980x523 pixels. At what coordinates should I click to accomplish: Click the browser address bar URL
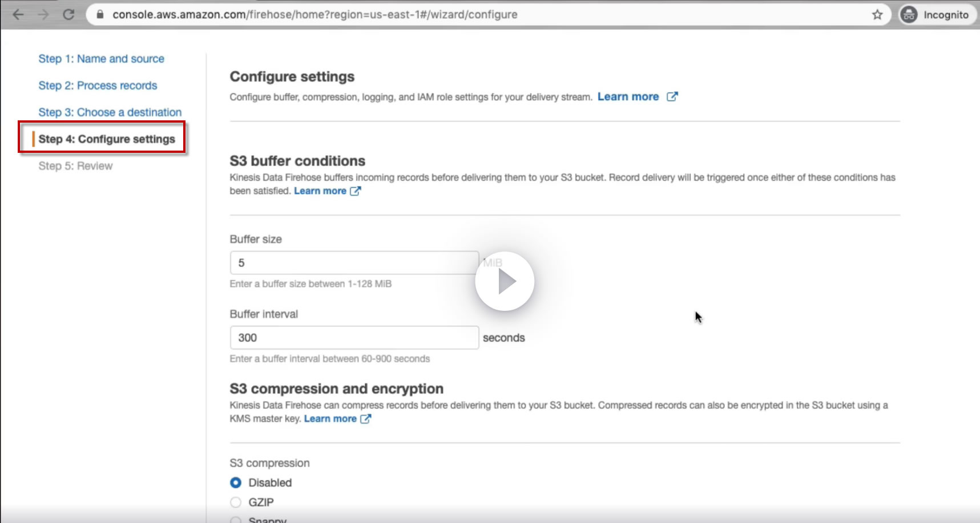point(314,15)
